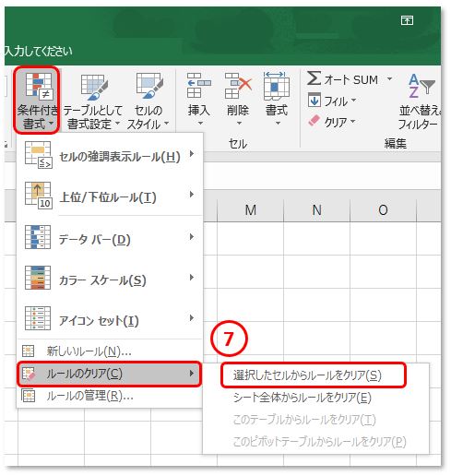The height and width of the screenshot is (476, 451).
Task: Click the 書式 cell format icon
Action: (x=277, y=86)
